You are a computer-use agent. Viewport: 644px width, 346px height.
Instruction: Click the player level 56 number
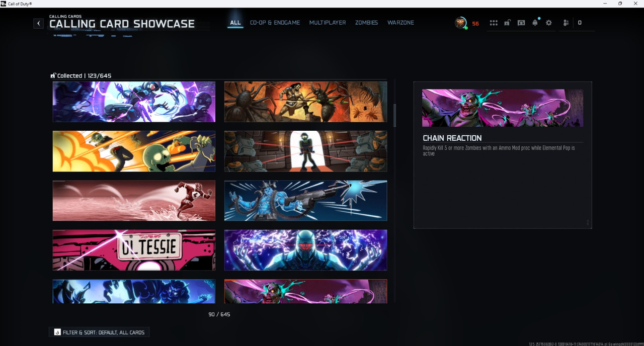475,24
